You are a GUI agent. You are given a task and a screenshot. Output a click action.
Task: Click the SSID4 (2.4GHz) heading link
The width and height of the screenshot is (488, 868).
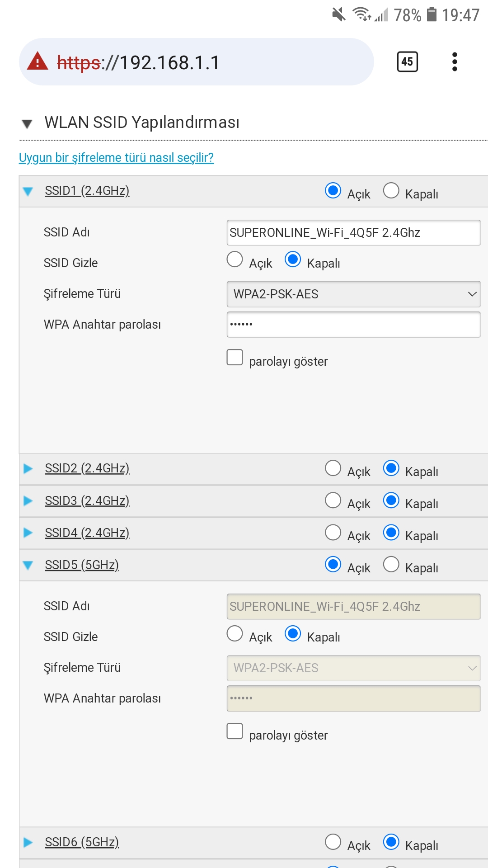(87, 533)
